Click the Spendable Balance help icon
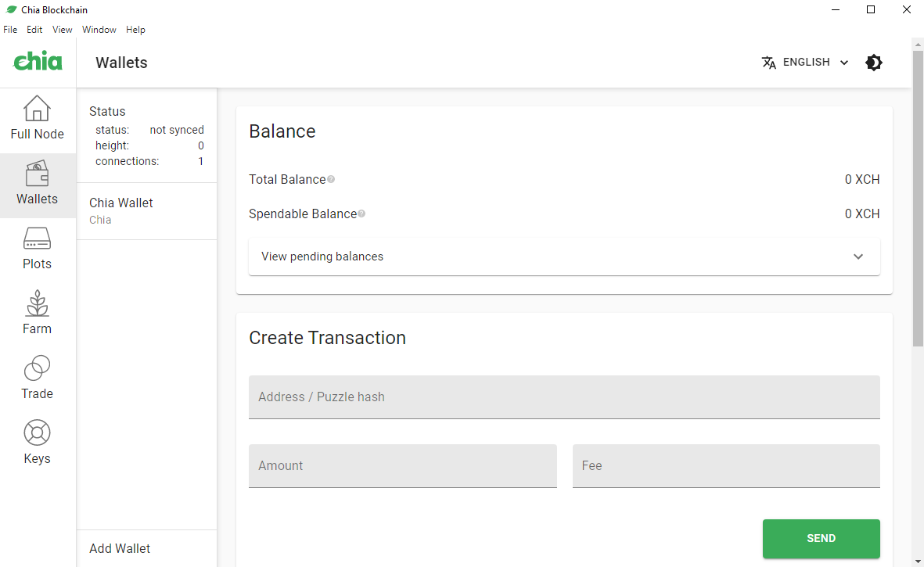The width and height of the screenshot is (924, 567). click(361, 214)
